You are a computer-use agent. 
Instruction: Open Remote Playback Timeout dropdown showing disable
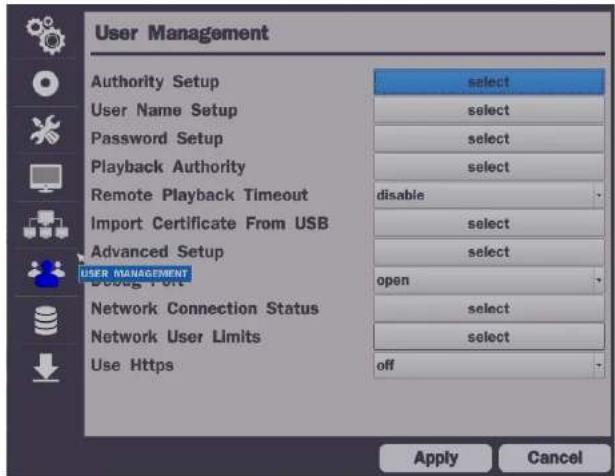[489, 195]
